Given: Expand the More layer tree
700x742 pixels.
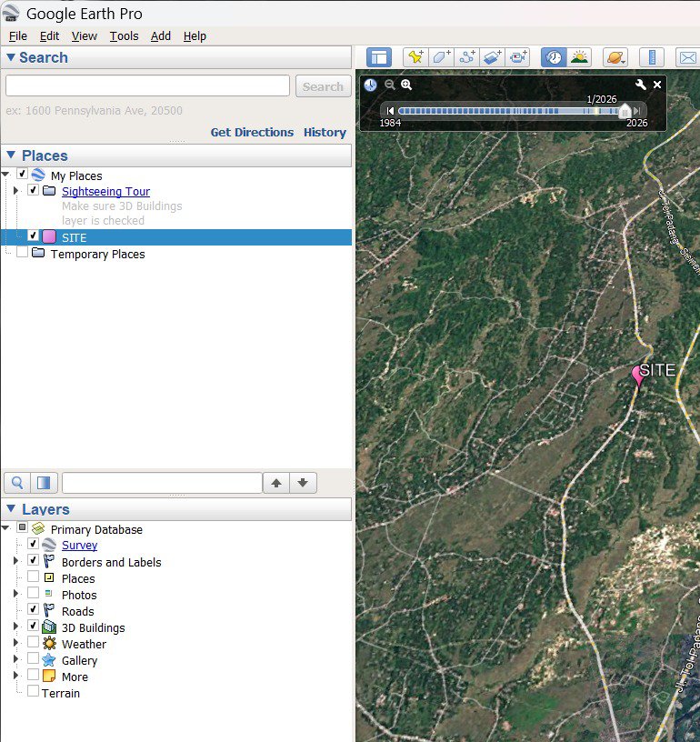Looking at the screenshot, I should [15, 676].
